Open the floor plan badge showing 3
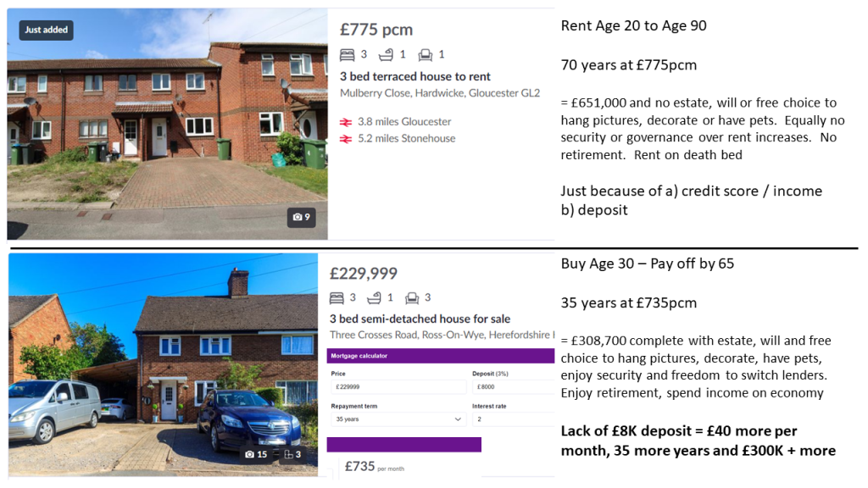The height and width of the screenshot is (488, 868). (x=292, y=454)
